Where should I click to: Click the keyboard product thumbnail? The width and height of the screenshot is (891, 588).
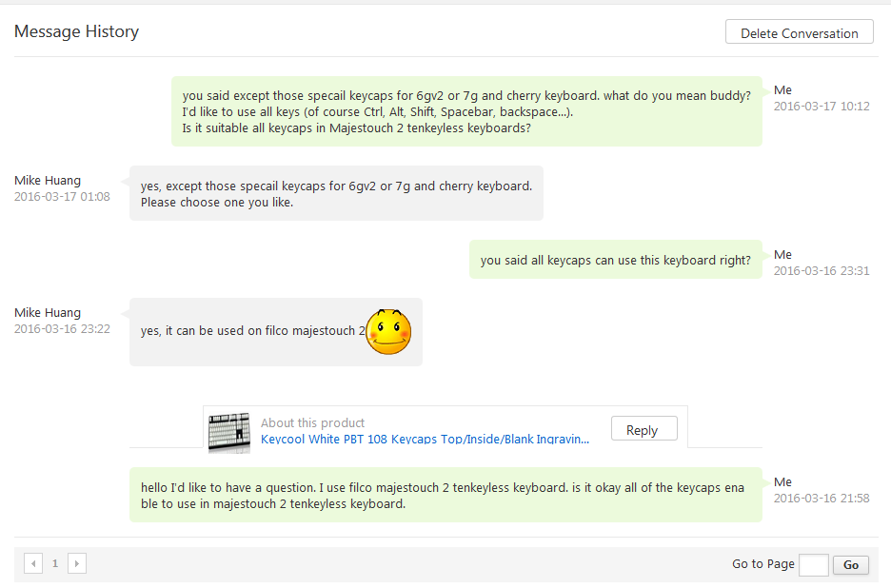tap(229, 433)
